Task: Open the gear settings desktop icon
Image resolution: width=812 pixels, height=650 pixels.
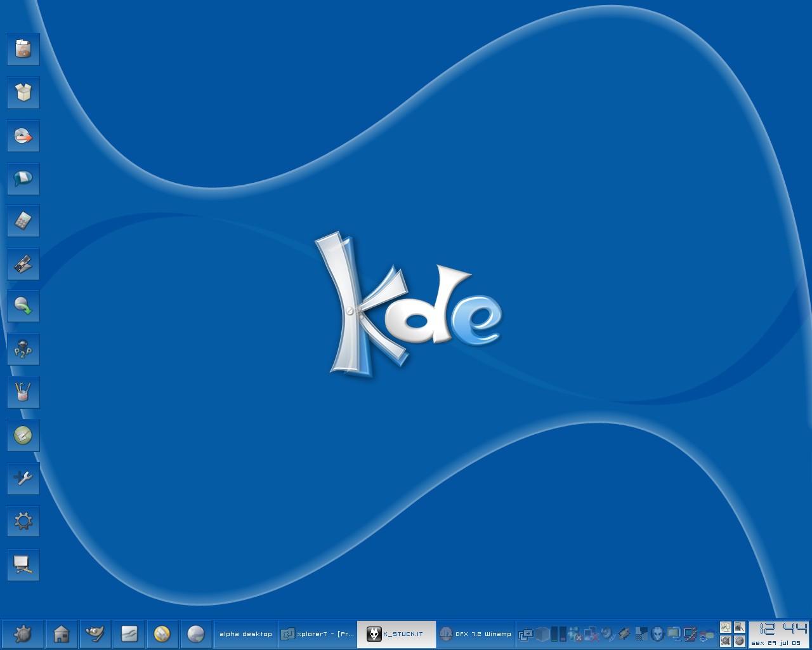Action: pyautogui.click(x=23, y=522)
